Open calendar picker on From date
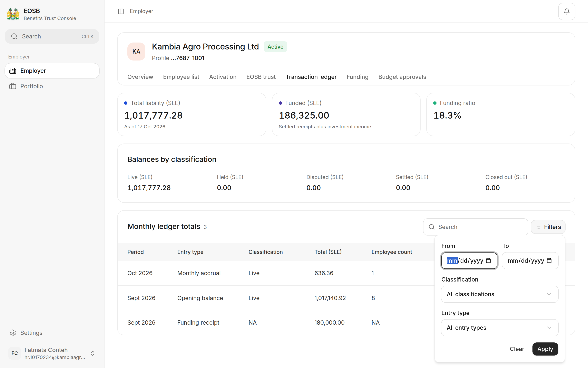This screenshot has height=368, width=588. coord(488,260)
